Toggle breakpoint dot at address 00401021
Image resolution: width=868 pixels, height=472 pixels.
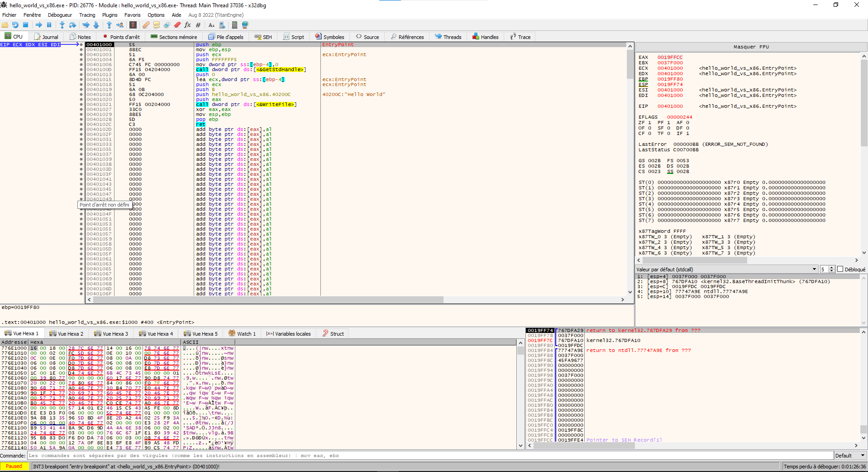[x=81, y=105]
